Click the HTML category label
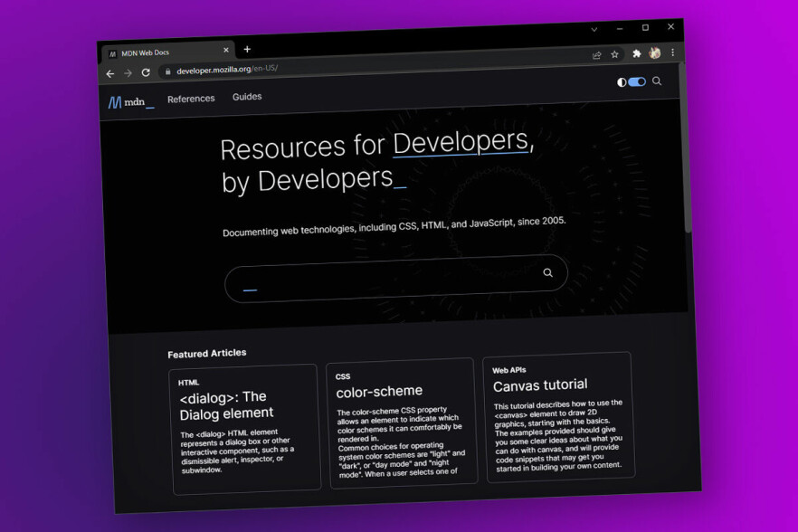Image resolution: width=798 pixels, height=532 pixels. coord(188,383)
